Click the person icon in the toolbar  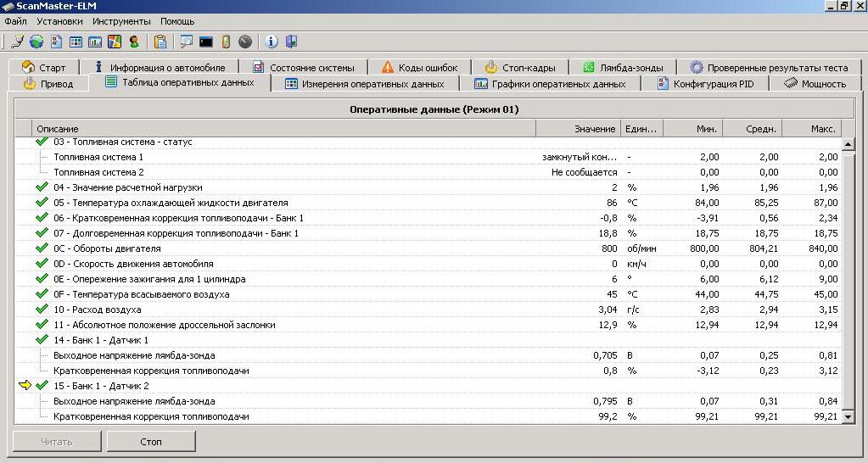(134, 42)
